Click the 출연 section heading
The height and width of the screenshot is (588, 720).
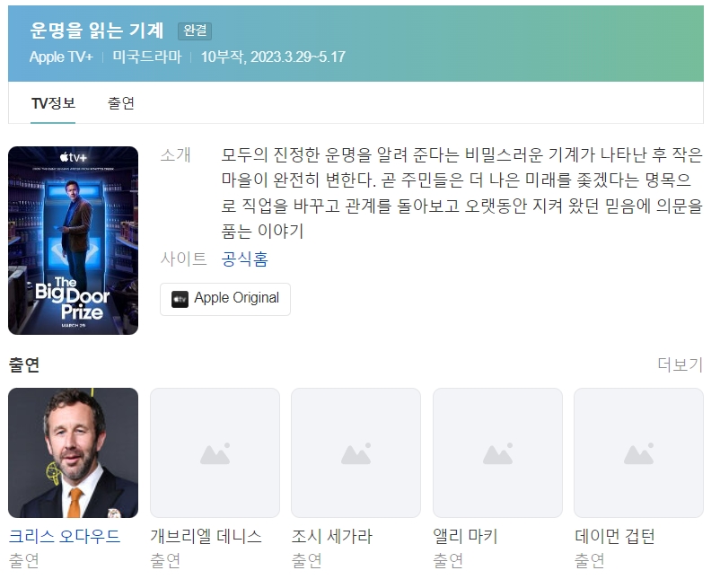click(x=24, y=364)
